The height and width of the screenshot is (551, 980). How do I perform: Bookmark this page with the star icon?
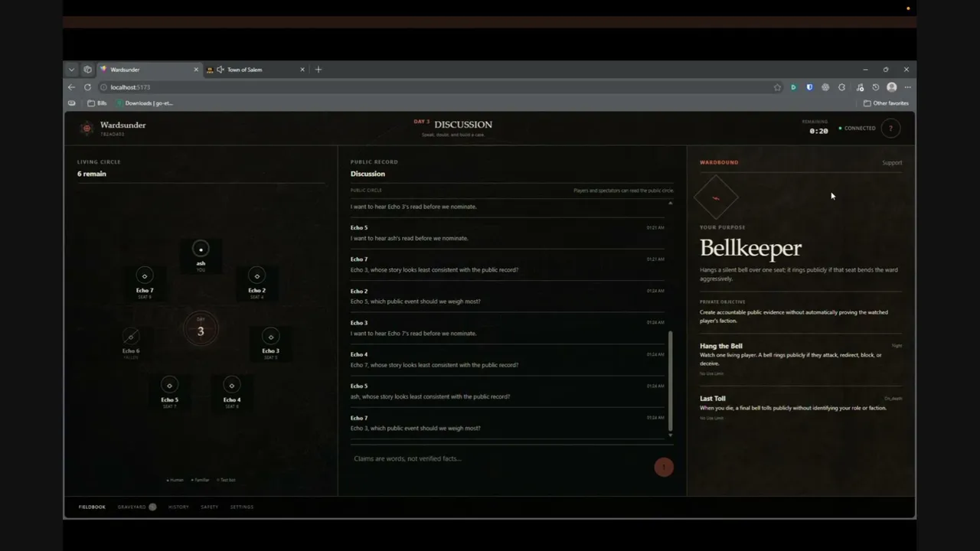tap(777, 87)
